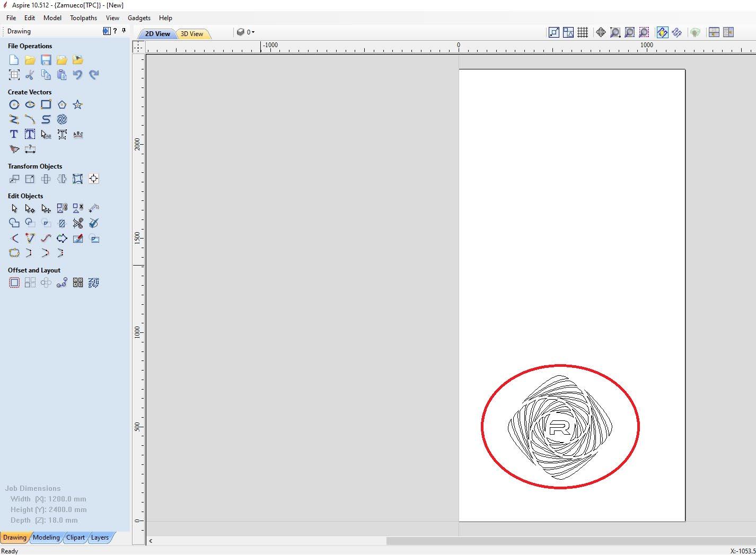Select the Draw Polyline tool
The image size is (756, 555).
[x=14, y=119]
